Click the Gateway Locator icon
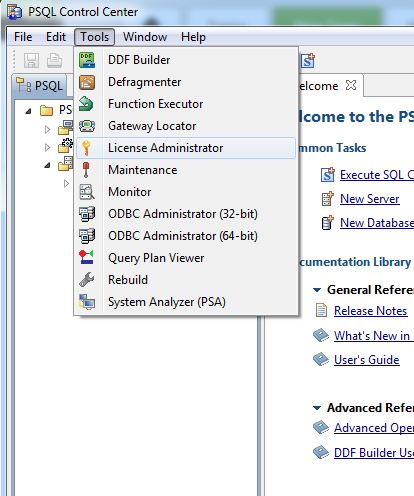 (87, 126)
